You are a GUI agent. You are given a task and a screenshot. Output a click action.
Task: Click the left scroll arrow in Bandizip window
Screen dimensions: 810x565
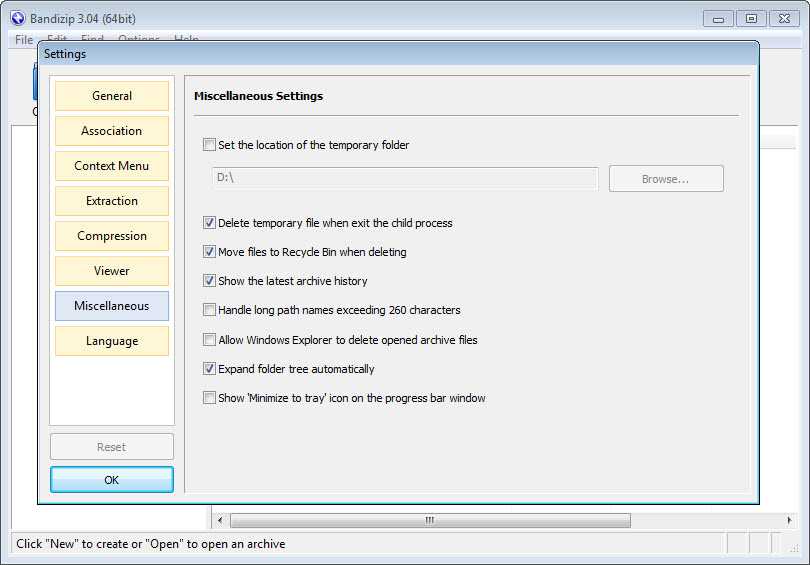[220, 520]
